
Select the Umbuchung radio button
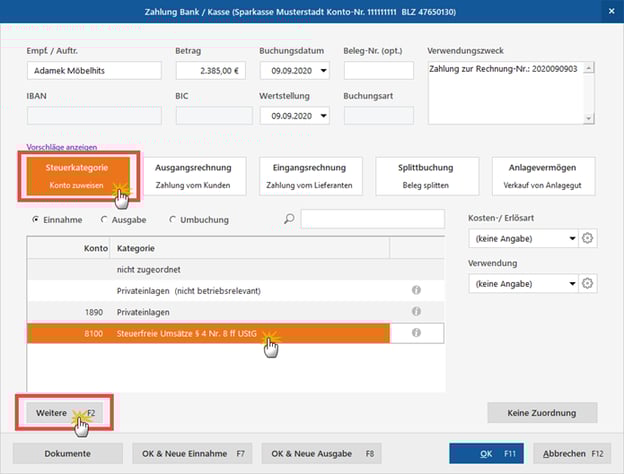pyautogui.click(x=173, y=220)
